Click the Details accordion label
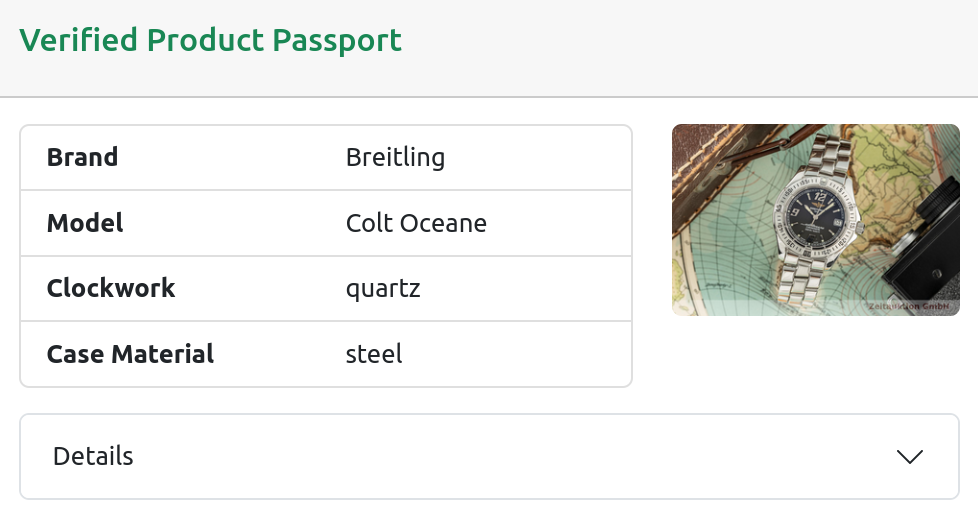 [x=93, y=456]
